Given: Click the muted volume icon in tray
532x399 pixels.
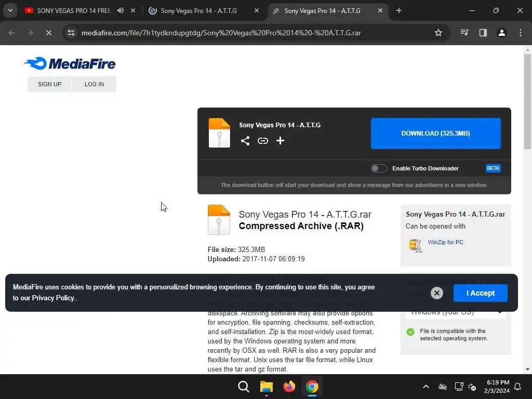Looking at the screenshot, I should 472,387.
